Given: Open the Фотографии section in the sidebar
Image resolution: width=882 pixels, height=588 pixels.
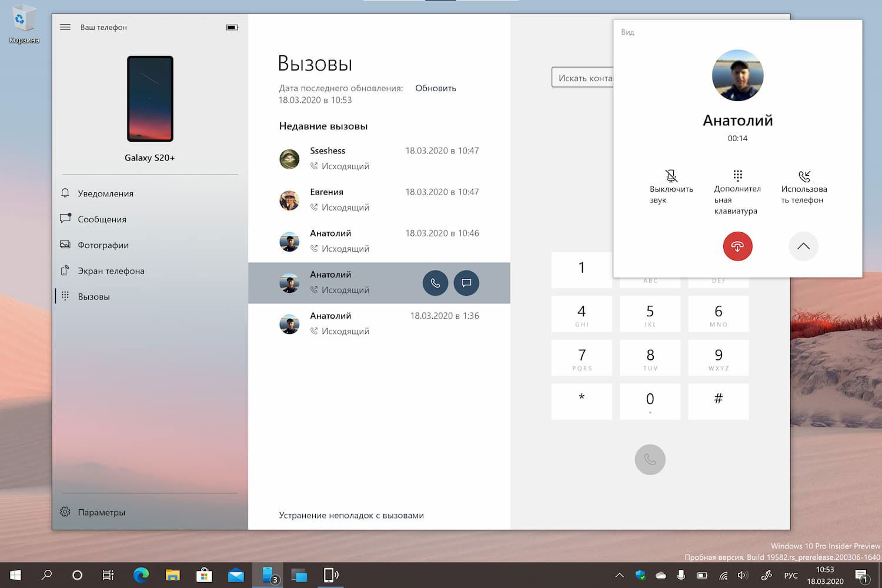Looking at the screenshot, I should tap(103, 245).
